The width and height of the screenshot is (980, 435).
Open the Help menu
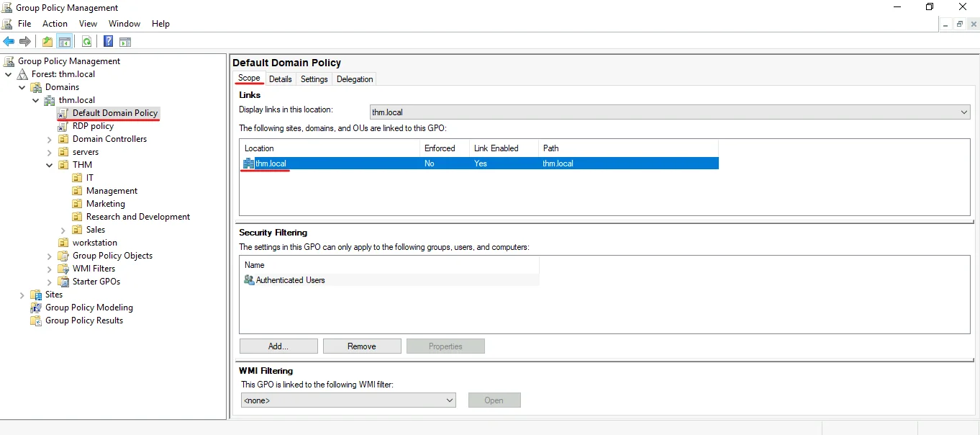160,24
